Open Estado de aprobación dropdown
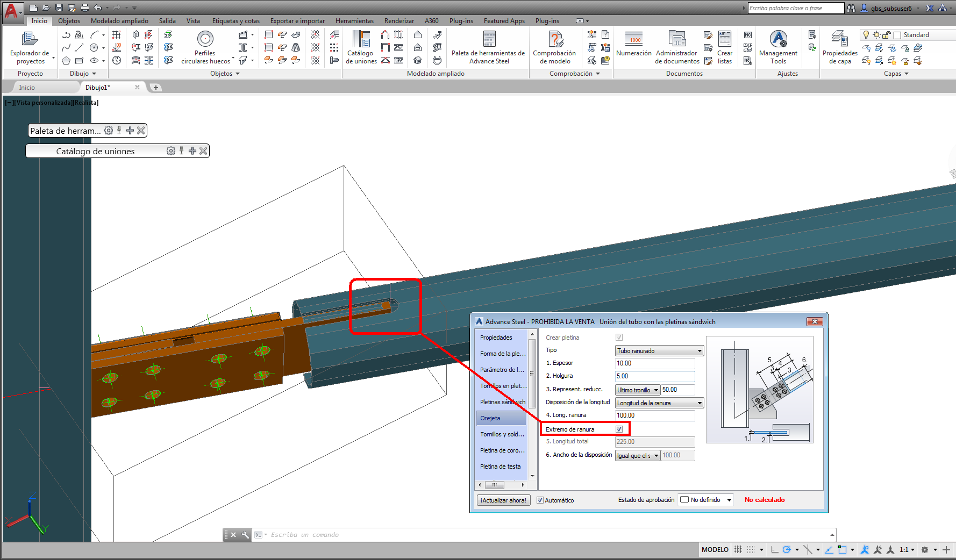956x560 pixels. [705, 500]
